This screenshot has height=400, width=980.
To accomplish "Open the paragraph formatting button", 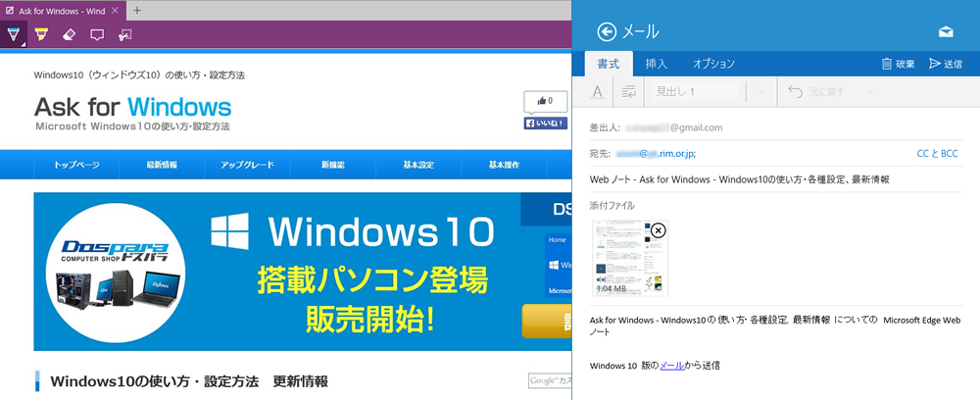I will pyautogui.click(x=629, y=92).
